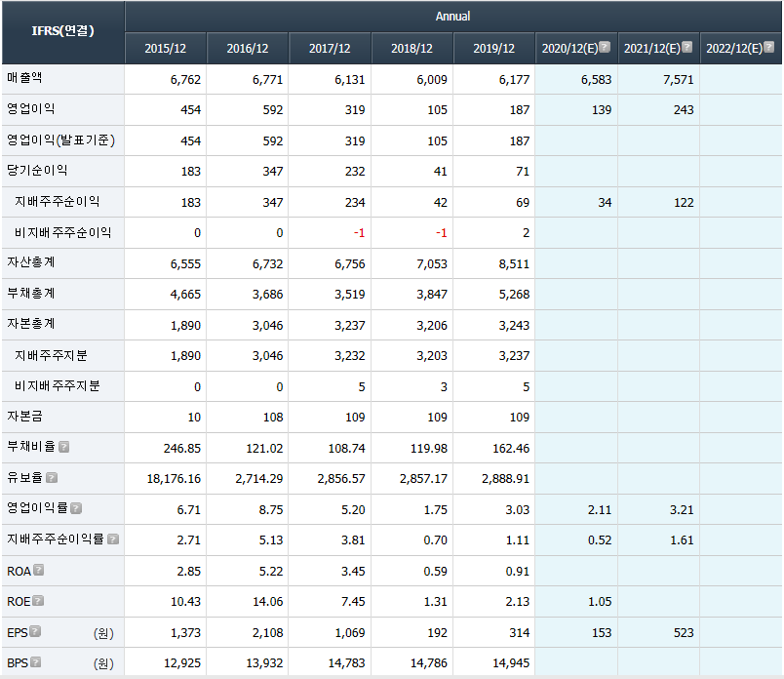The image size is (784, 679).
Task: Click the 자본금 row label
Action: click(x=24, y=417)
